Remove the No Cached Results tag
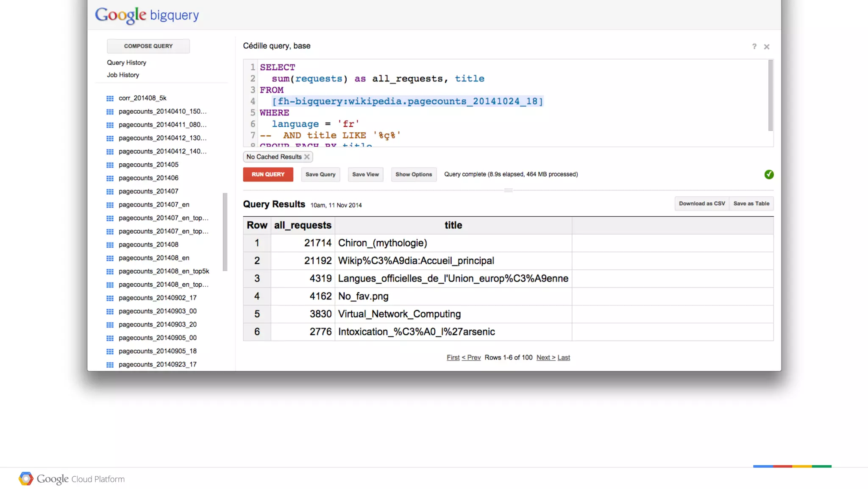The height and width of the screenshot is (489, 868). (307, 157)
